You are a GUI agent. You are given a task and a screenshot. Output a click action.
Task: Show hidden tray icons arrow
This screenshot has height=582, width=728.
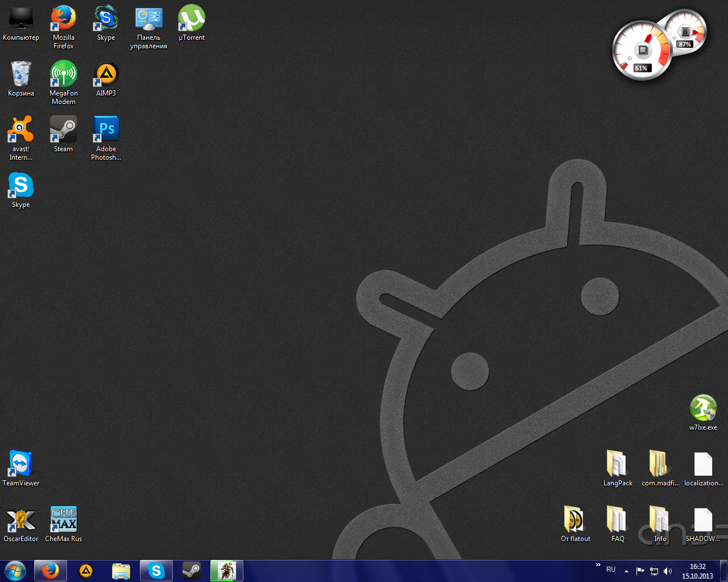[x=626, y=571]
